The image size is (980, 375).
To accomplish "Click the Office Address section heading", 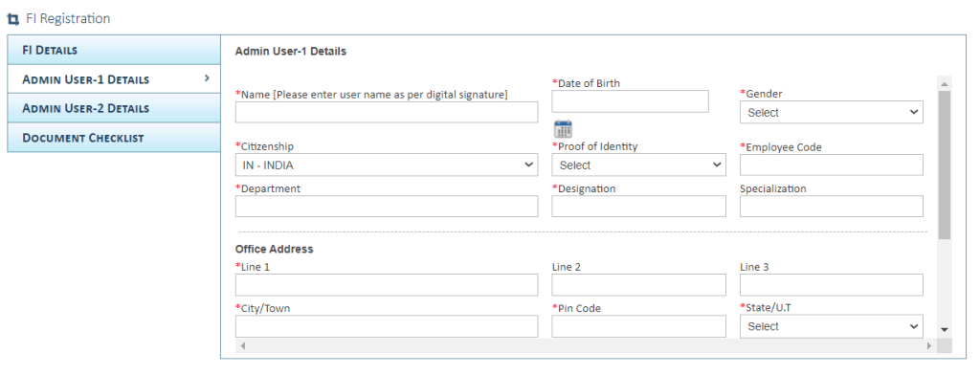I will [x=275, y=249].
